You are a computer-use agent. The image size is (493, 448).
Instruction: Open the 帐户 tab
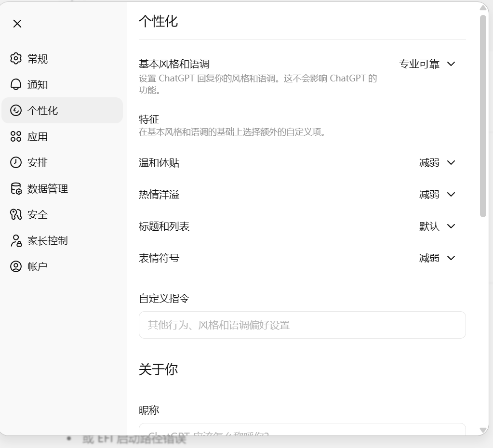point(62,266)
